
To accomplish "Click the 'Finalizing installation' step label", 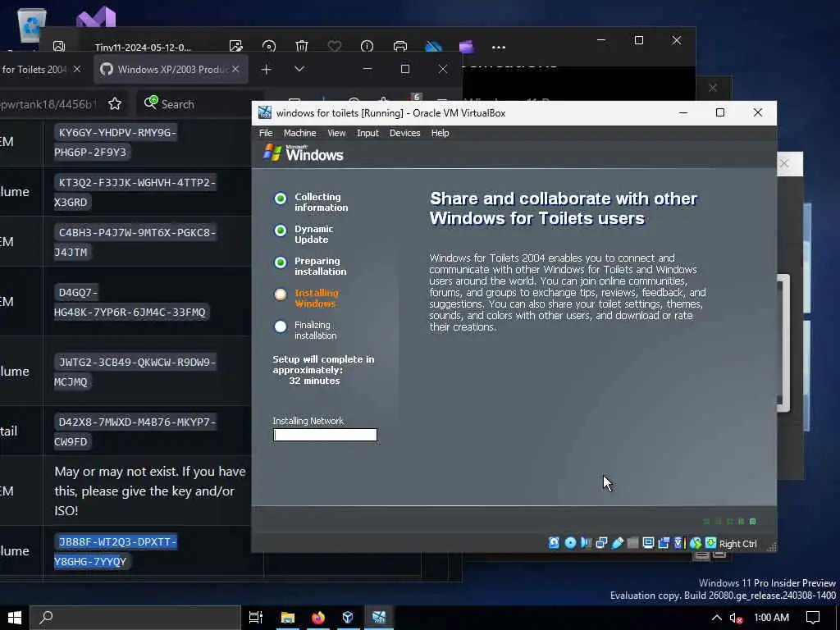I will pyautogui.click(x=315, y=330).
